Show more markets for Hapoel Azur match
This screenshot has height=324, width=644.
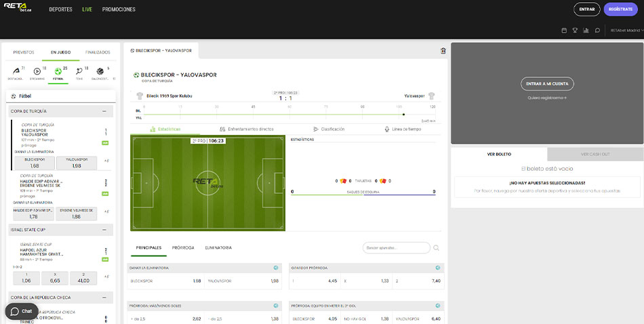pos(106,277)
